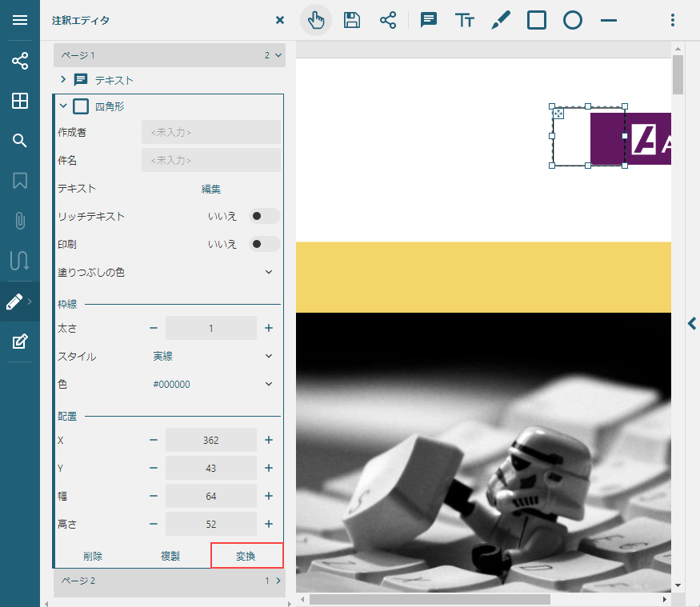The width and height of the screenshot is (700, 607).
Task: Increase the Y position value
Action: pyautogui.click(x=269, y=468)
